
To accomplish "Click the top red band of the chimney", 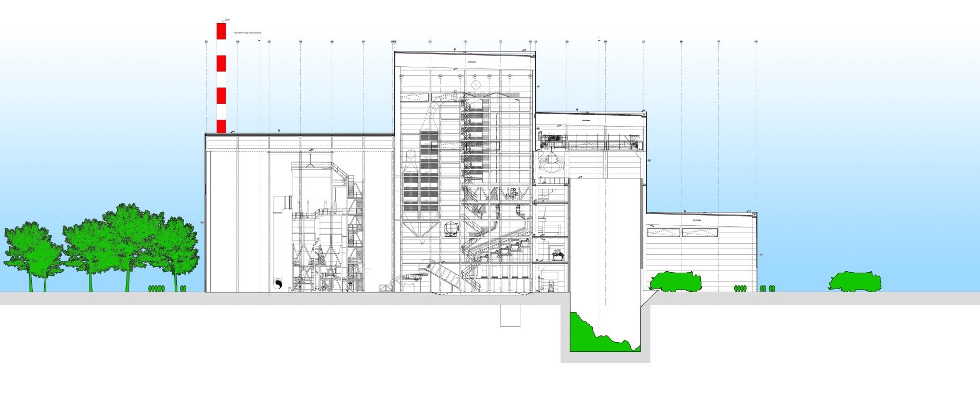I will coord(221,30).
